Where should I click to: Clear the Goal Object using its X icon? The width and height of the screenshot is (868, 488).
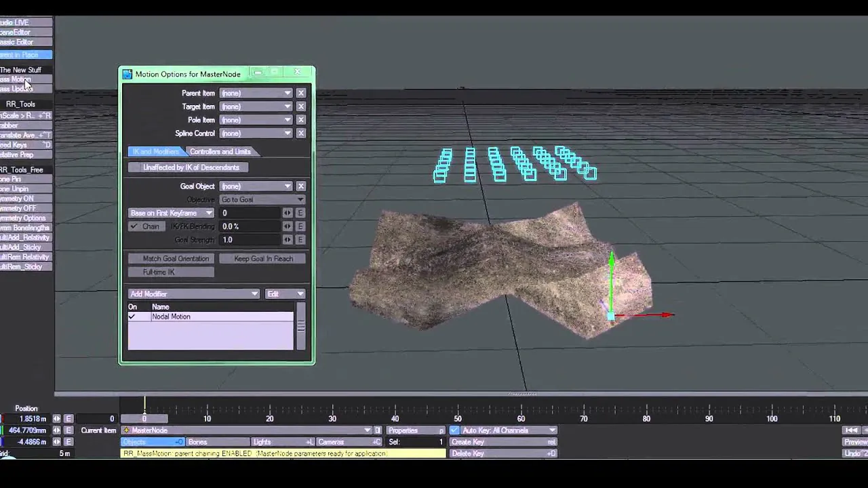click(x=301, y=186)
